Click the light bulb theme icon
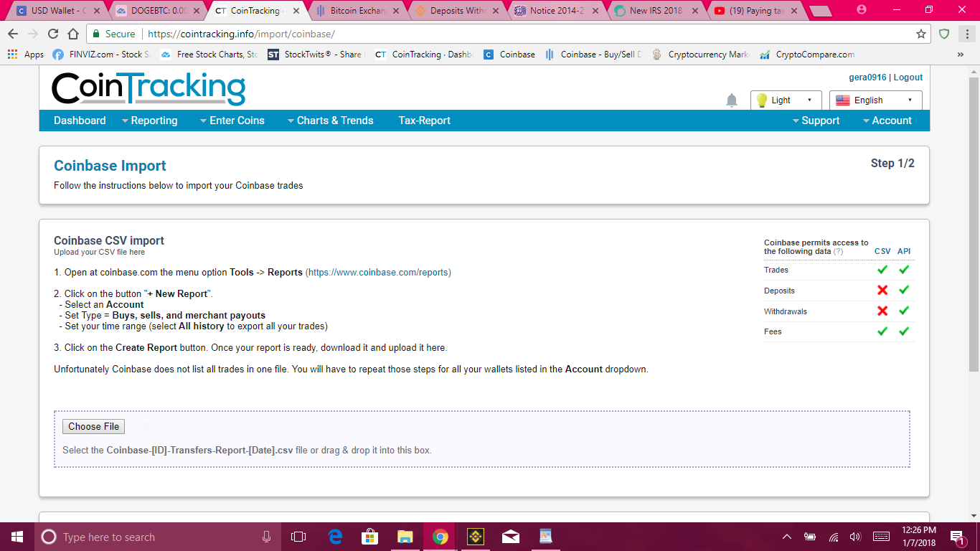Screen dimensions: 980x551 pyautogui.click(x=761, y=100)
